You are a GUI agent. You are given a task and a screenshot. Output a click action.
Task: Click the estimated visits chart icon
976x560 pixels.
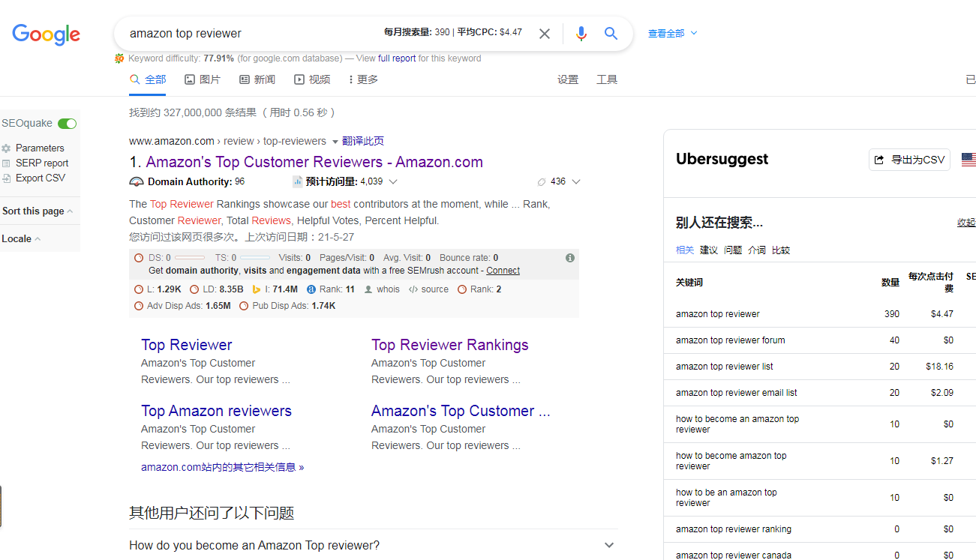297,181
